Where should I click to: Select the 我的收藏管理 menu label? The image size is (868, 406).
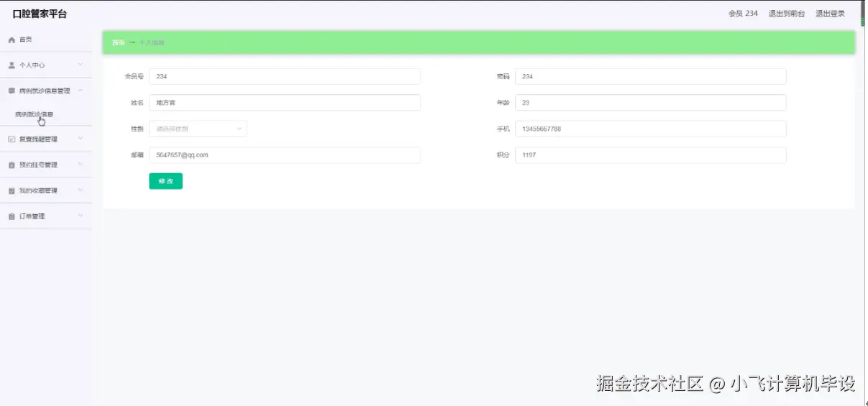[38, 191]
